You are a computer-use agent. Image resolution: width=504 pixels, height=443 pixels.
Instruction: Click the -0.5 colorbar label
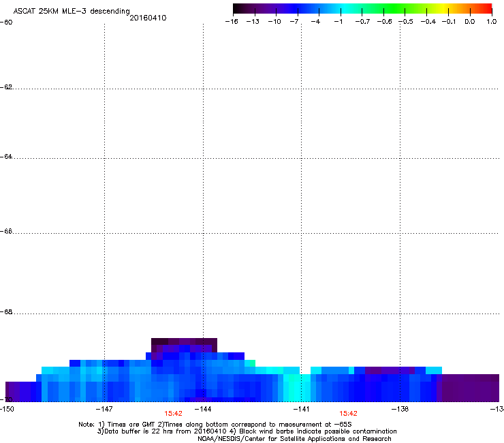click(x=406, y=22)
